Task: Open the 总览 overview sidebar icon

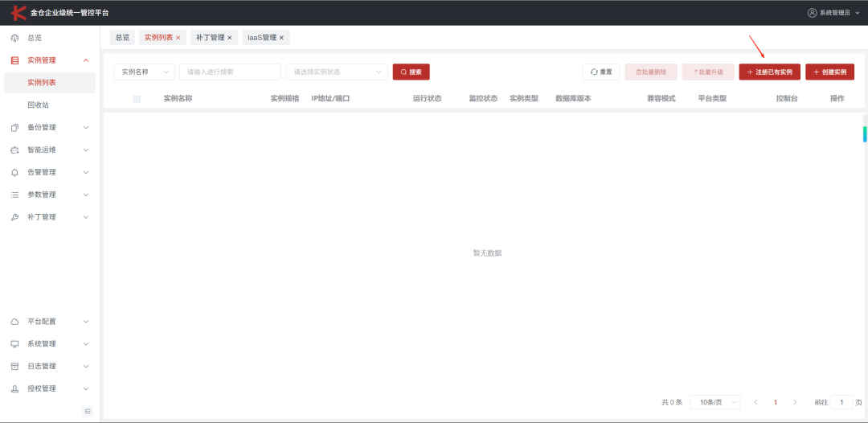Action: (15, 39)
